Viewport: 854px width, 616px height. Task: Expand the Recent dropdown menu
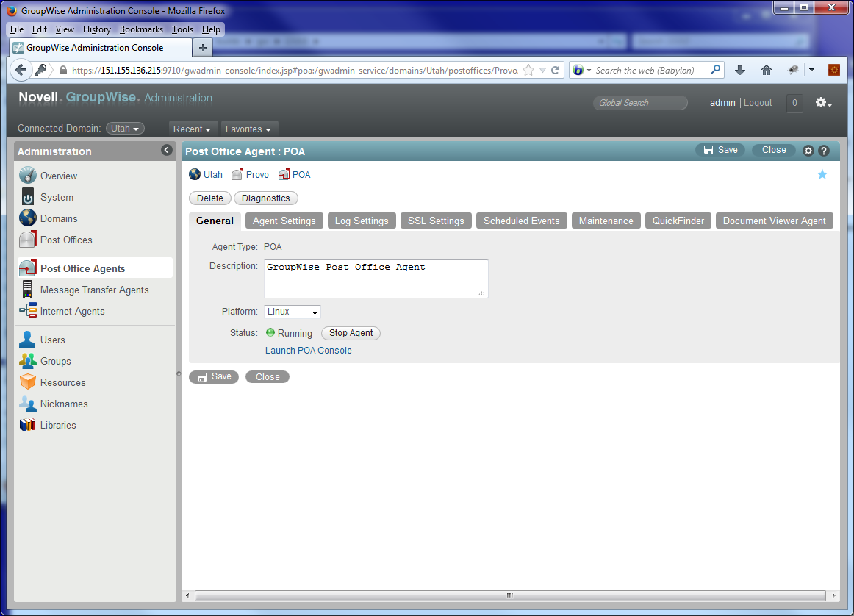pos(193,129)
